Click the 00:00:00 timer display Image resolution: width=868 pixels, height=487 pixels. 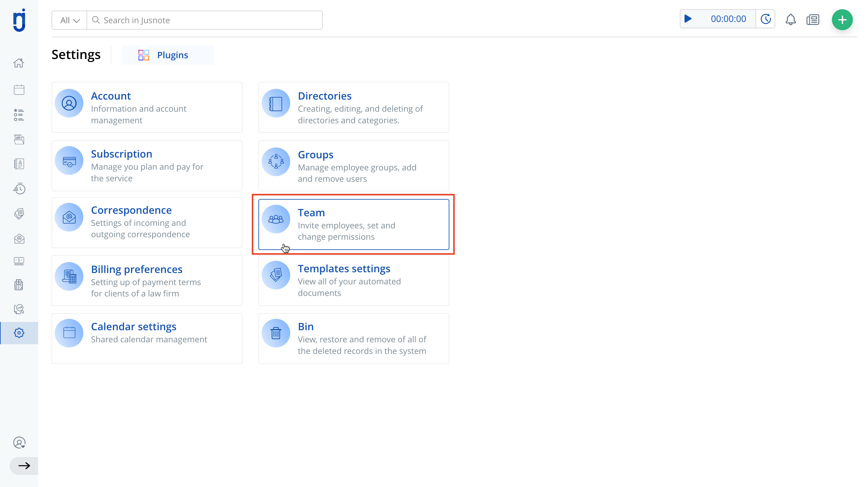(728, 19)
